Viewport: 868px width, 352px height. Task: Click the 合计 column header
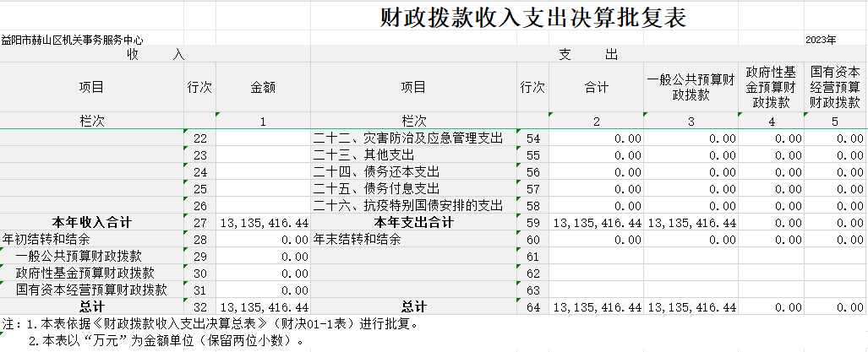coord(596,87)
